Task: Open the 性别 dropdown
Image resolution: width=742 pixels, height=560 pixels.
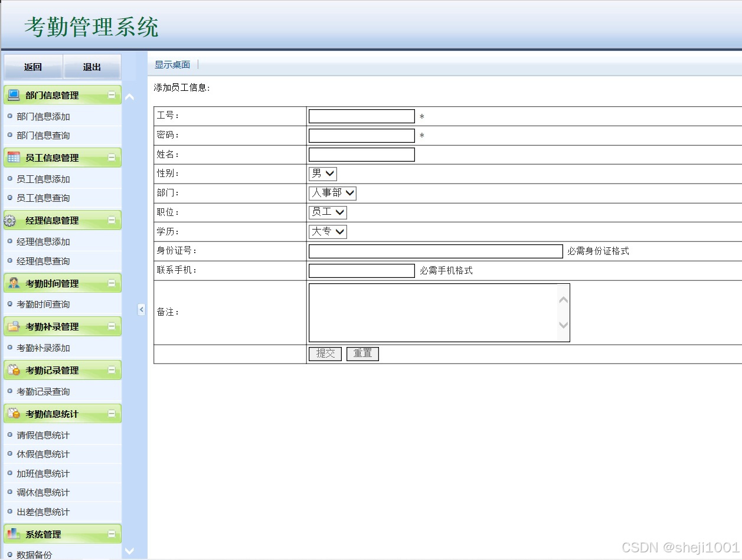Action: 323,173
